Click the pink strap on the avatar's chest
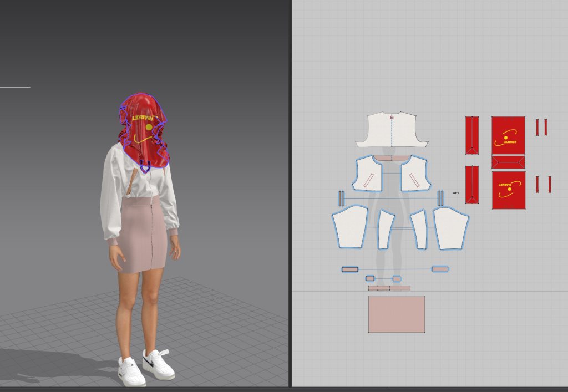Viewport: 568px width, 392px height. click(133, 182)
